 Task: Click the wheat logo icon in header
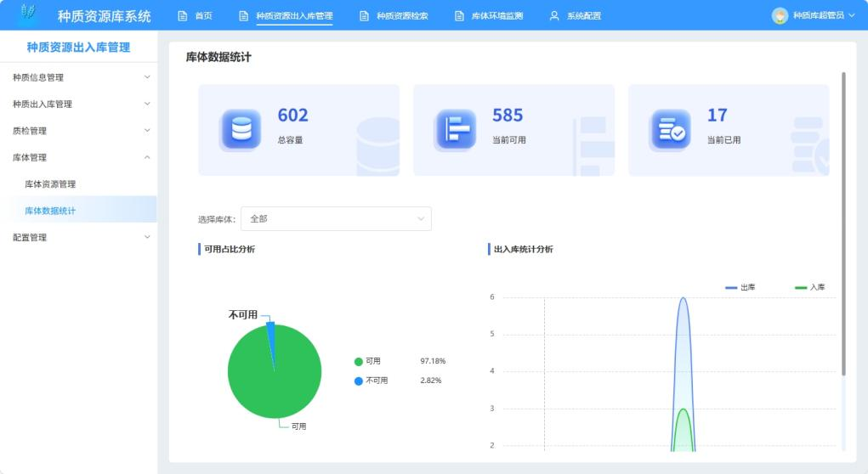click(x=29, y=14)
